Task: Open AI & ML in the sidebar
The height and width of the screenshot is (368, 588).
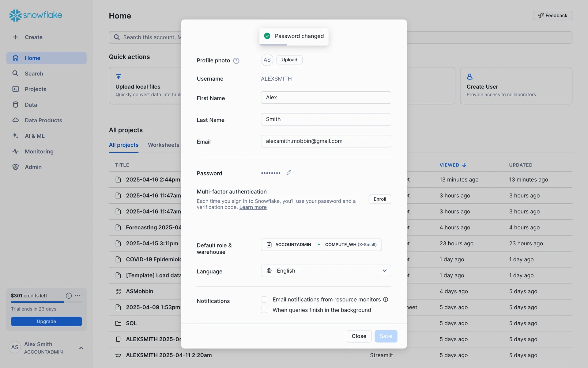Action: pos(35,136)
